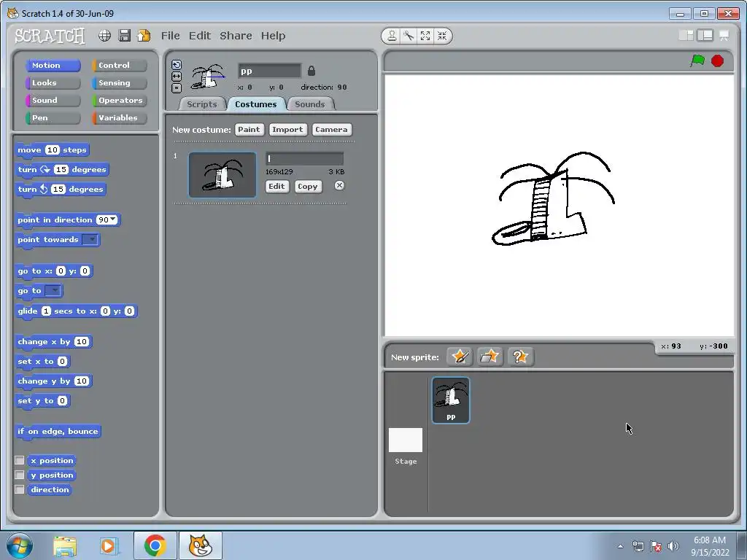The height and width of the screenshot is (560, 747).
Task: Open File Explorer from the taskbar
Action: click(65, 545)
